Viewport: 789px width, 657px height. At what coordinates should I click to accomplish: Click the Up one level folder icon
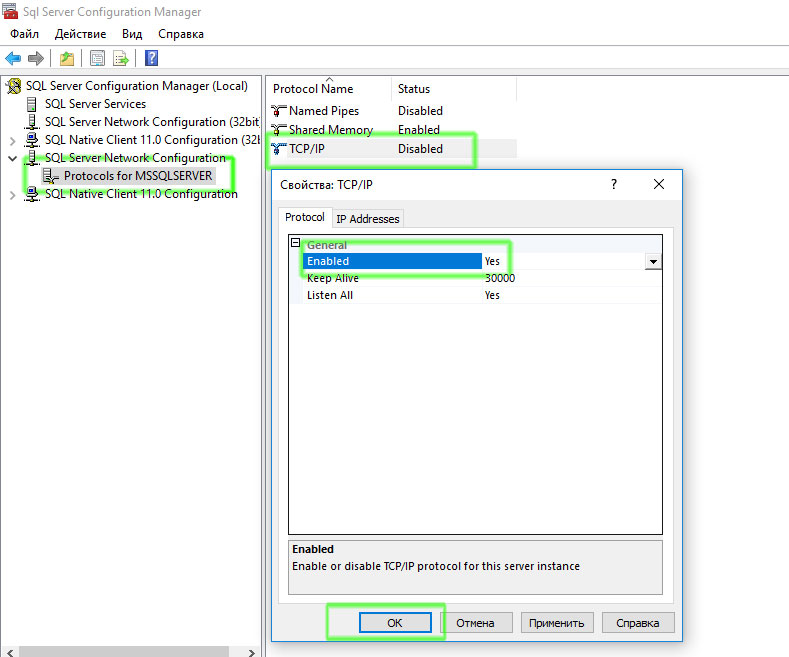[66, 58]
